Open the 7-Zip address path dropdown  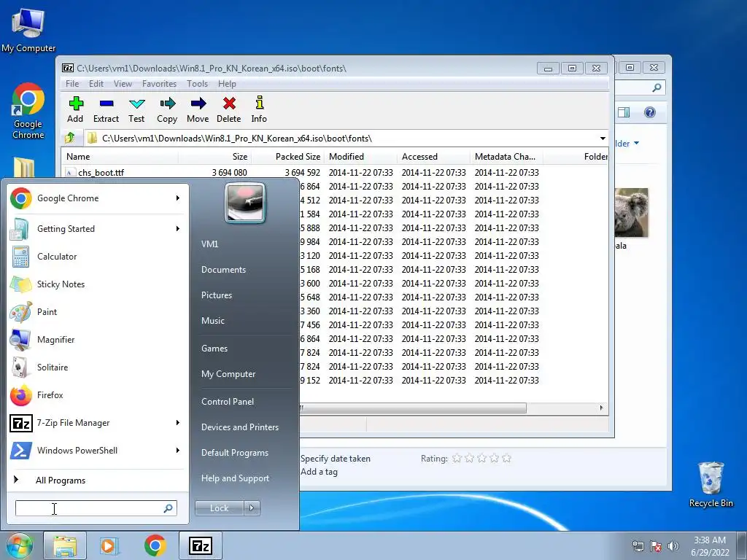coord(603,139)
